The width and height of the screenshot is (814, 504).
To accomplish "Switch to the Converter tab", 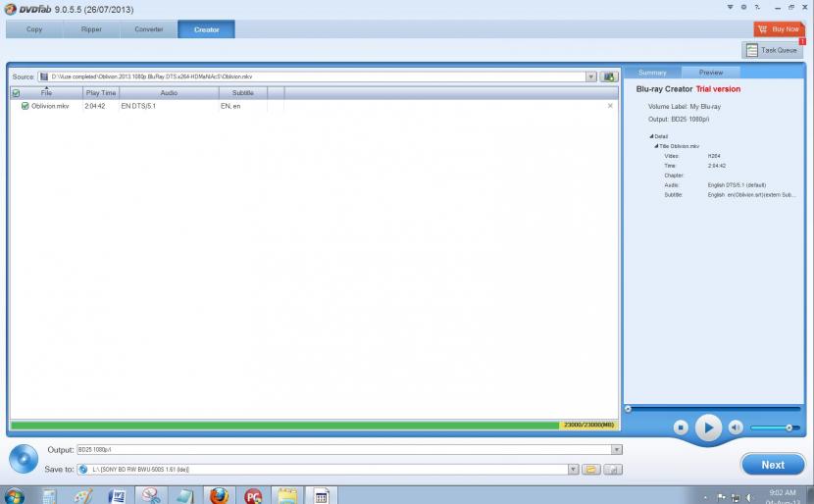I will pos(148,29).
